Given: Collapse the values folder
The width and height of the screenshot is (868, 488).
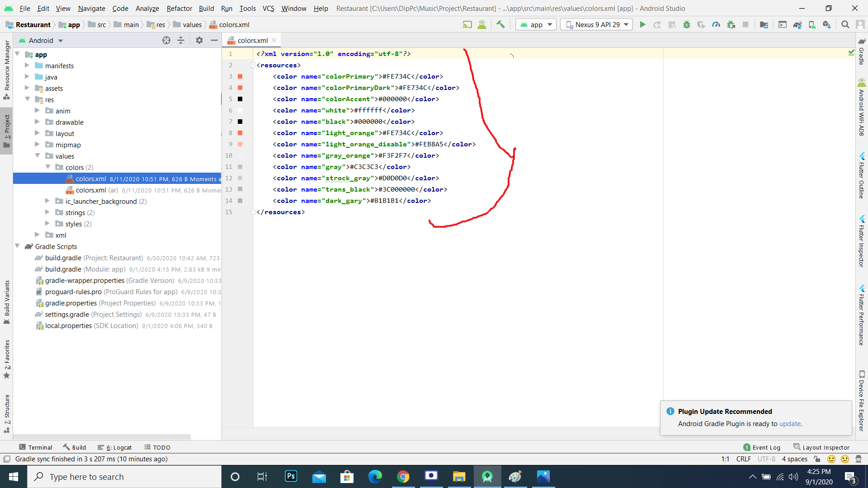Looking at the screenshot, I should (x=38, y=156).
